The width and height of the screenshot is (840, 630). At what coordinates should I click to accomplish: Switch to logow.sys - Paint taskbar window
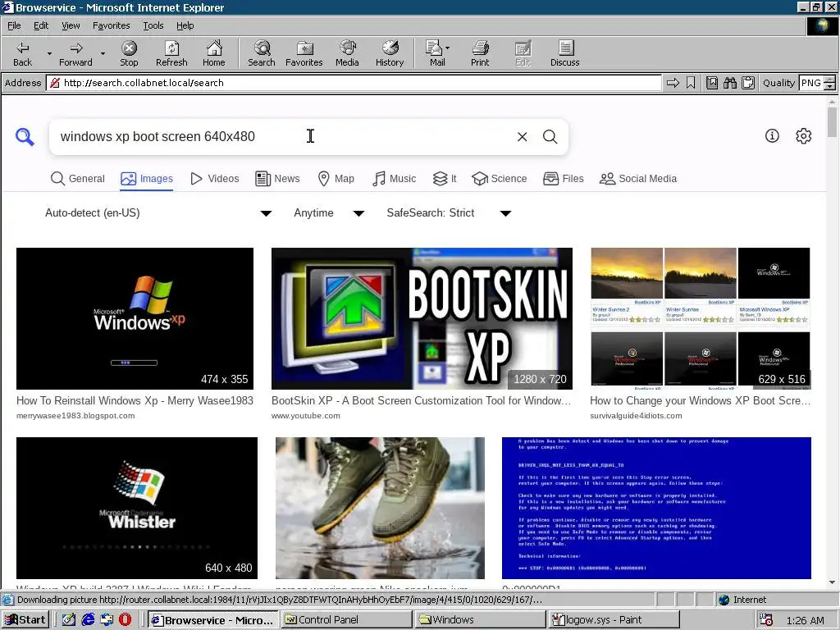(x=613, y=620)
